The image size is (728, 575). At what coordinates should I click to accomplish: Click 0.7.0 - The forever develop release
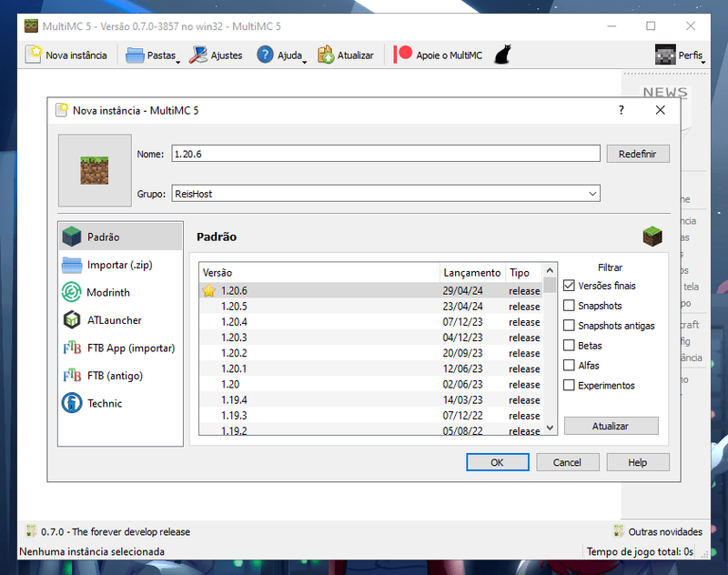click(x=116, y=532)
